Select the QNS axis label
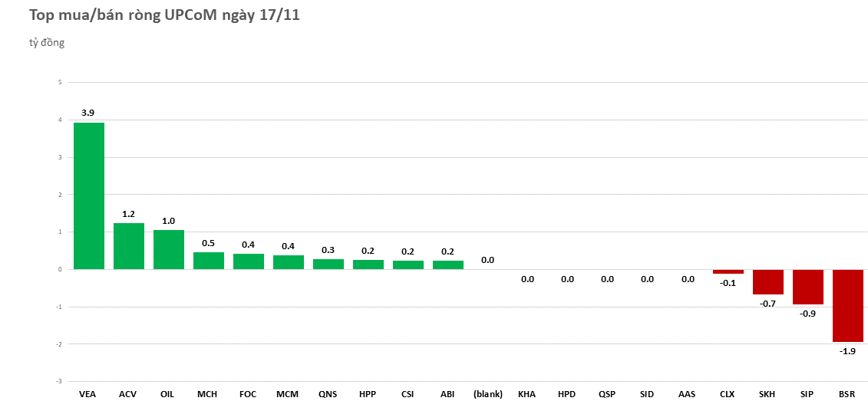The height and width of the screenshot is (401, 868). 328,394
